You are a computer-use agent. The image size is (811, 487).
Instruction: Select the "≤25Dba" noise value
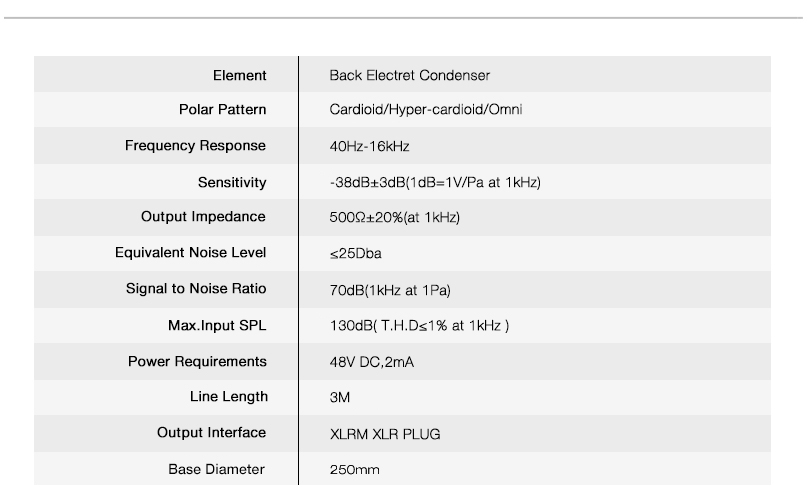coord(356,254)
